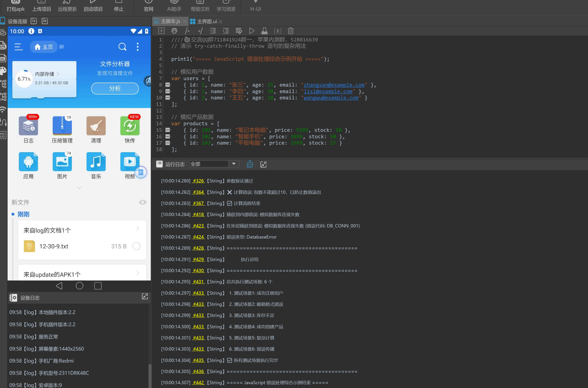The width and height of the screenshot is (588, 388).
Task: Click the run script play icon
Action: [x=251, y=31]
